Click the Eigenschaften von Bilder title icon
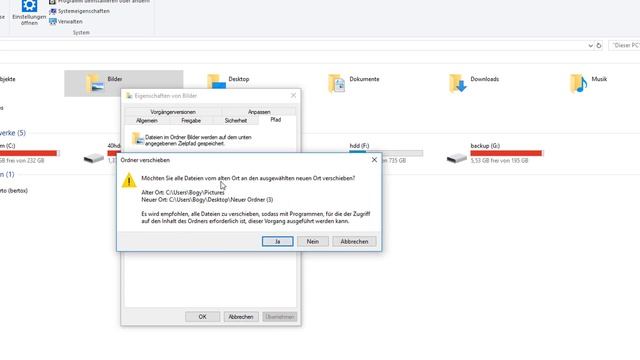 (129, 96)
